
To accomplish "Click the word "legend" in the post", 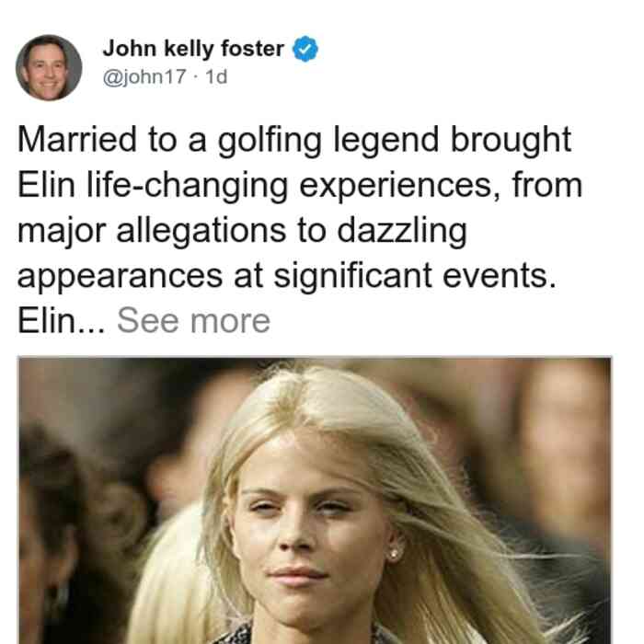I will 386,141.
